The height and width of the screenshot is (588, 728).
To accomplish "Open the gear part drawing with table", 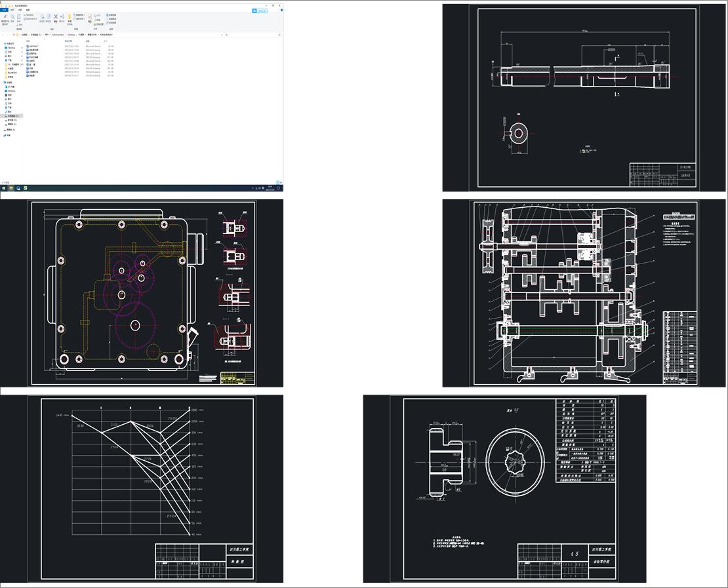I will point(504,488).
